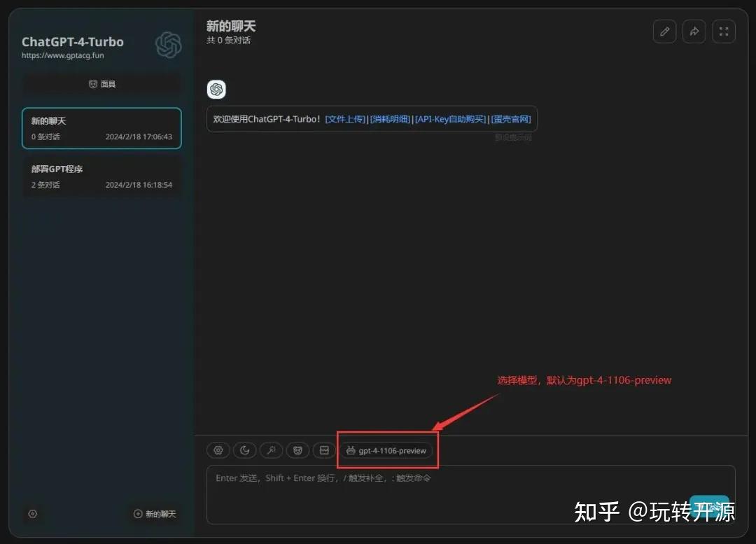The height and width of the screenshot is (544, 756).
Task: Open the API-Key自助购买 link
Action: (x=451, y=118)
